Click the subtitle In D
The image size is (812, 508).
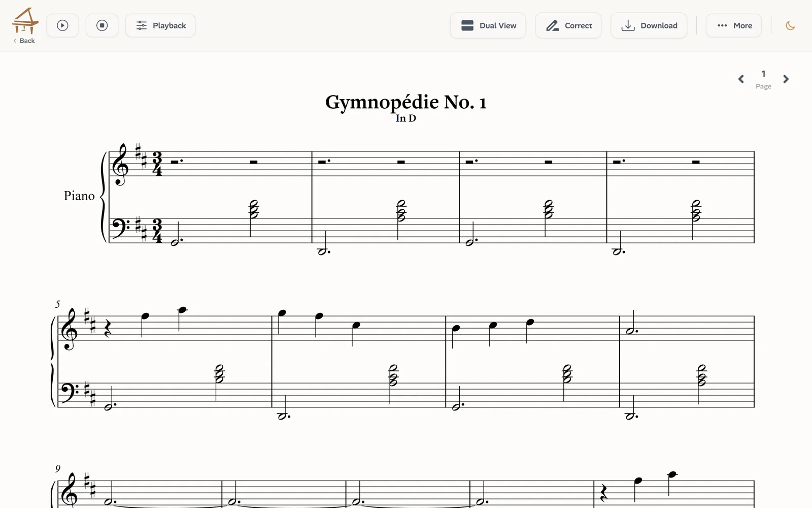[x=406, y=118]
